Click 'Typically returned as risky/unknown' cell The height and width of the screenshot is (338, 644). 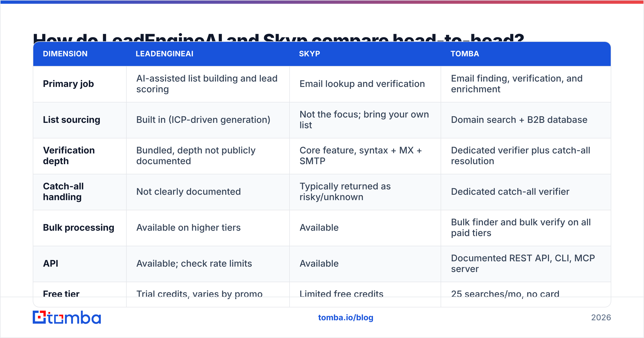(345, 192)
